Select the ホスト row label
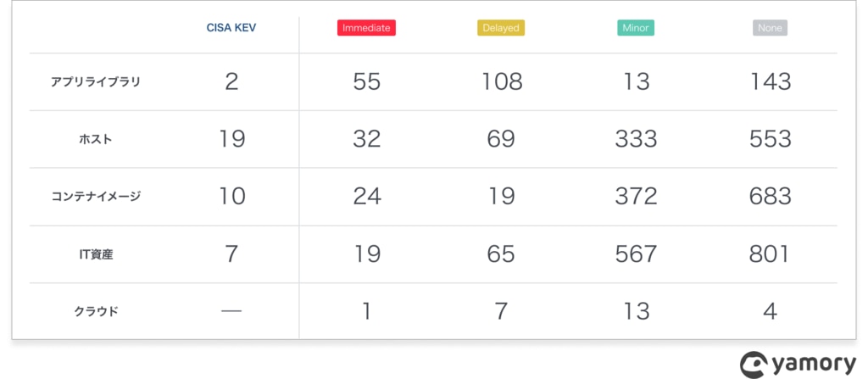 click(x=96, y=139)
